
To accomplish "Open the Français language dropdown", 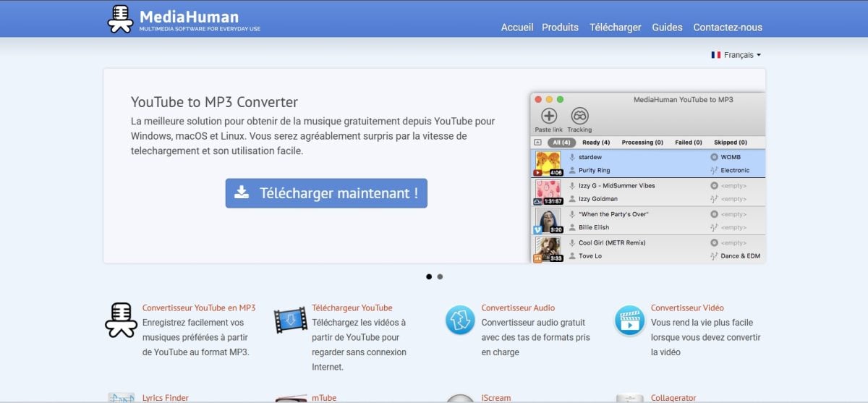I will click(736, 55).
